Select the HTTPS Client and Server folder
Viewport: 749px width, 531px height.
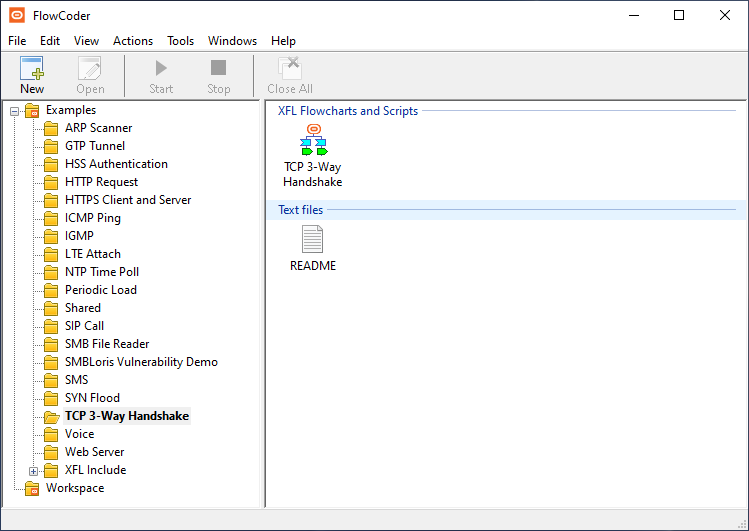pos(128,200)
